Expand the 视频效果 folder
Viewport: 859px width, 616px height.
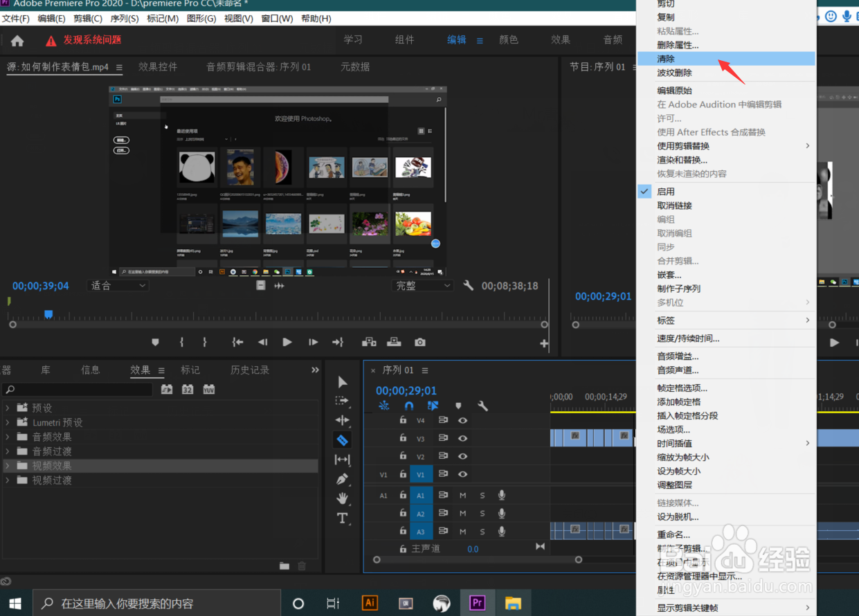[x=8, y=466]
